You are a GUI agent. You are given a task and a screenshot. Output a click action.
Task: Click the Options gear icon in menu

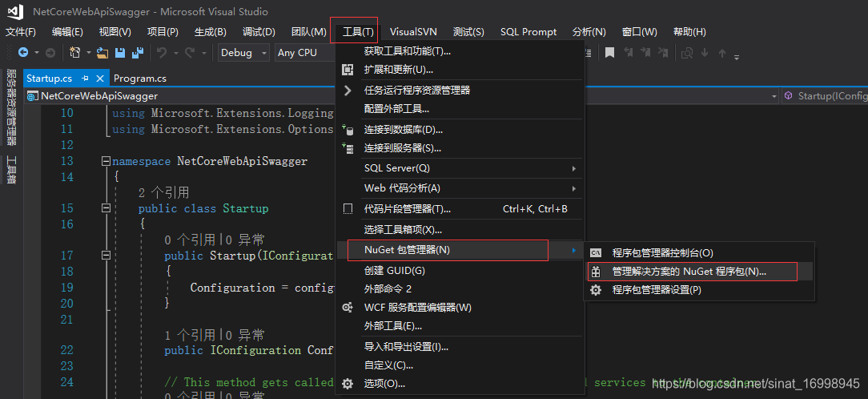pyautogui.click(x=348, y=384)
